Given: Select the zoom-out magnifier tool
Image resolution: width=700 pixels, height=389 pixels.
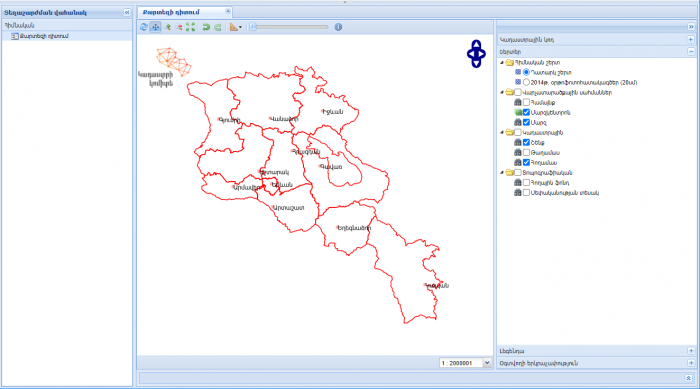Looking at the screenshot, I should click(179, 27).
